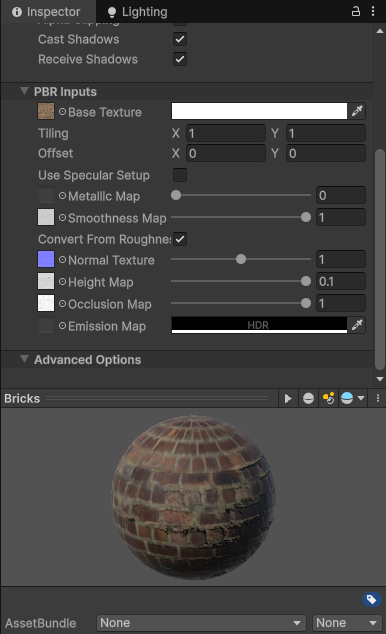Click the Offset Y input field
Image resolution: width=386 pixels, height=634 pixels.
coord(326,153)
